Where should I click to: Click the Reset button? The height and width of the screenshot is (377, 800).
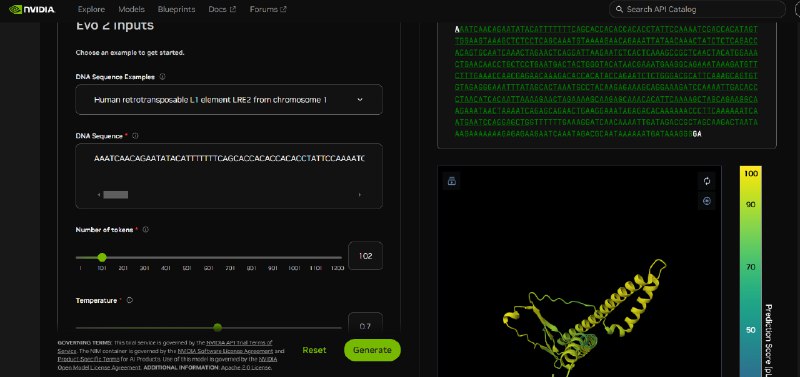point(314,350)
